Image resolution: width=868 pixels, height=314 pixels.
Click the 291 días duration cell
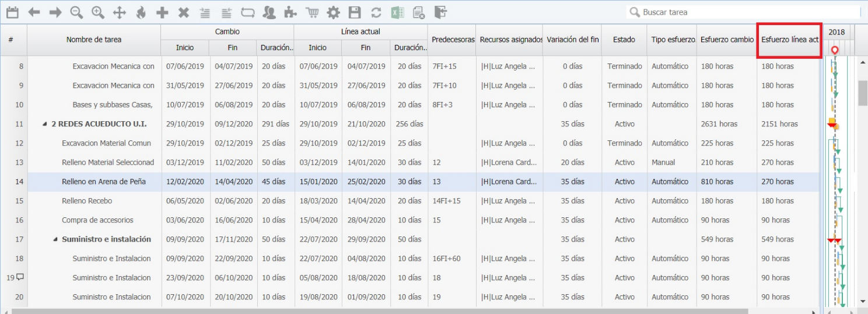click(x=275, y=124)
